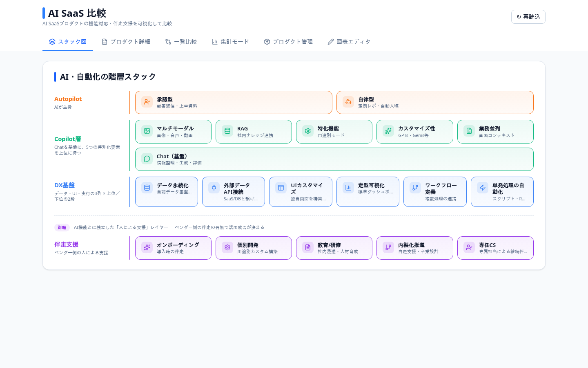Click the branch icon on ワークフロー定義 card

pyautogui.click(x=415, y=188)
